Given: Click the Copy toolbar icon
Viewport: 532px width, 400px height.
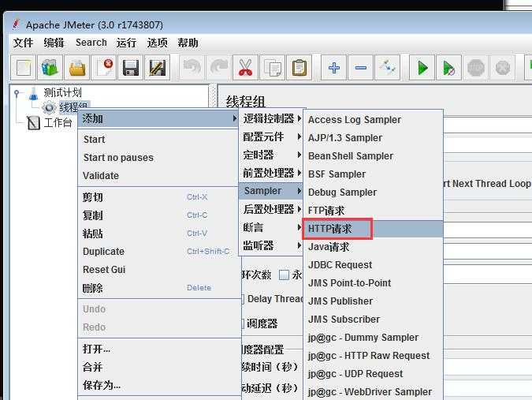Looking at the screenshot, I should click(273, 67).
